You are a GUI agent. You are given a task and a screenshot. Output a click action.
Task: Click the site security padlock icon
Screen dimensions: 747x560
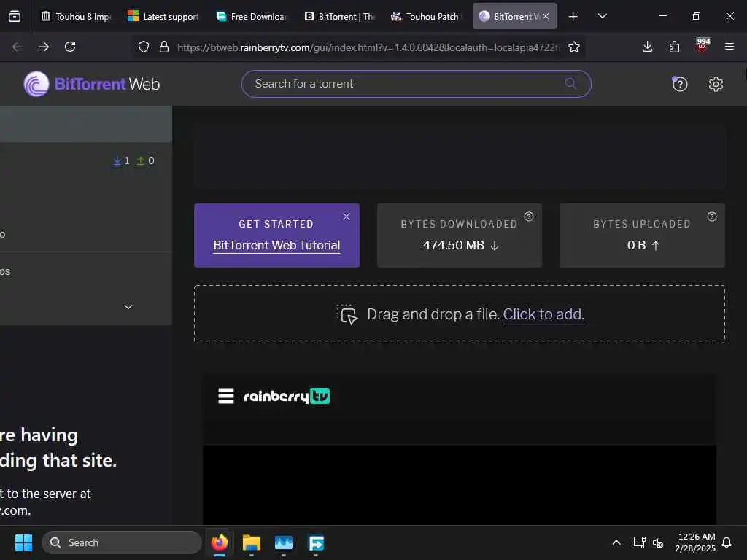pos(164,47)
